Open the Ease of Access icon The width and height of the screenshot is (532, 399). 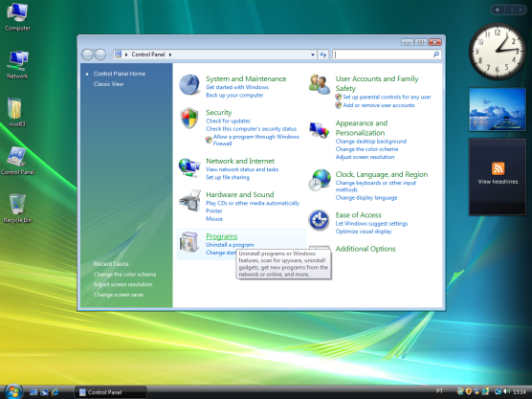319,220
